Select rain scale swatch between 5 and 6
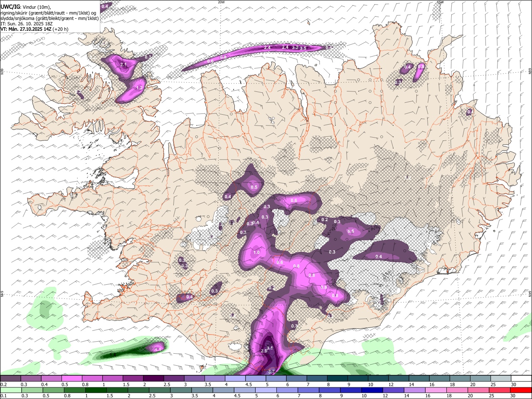The height and width of the screenshot is (399, 532). coord(266,390)
